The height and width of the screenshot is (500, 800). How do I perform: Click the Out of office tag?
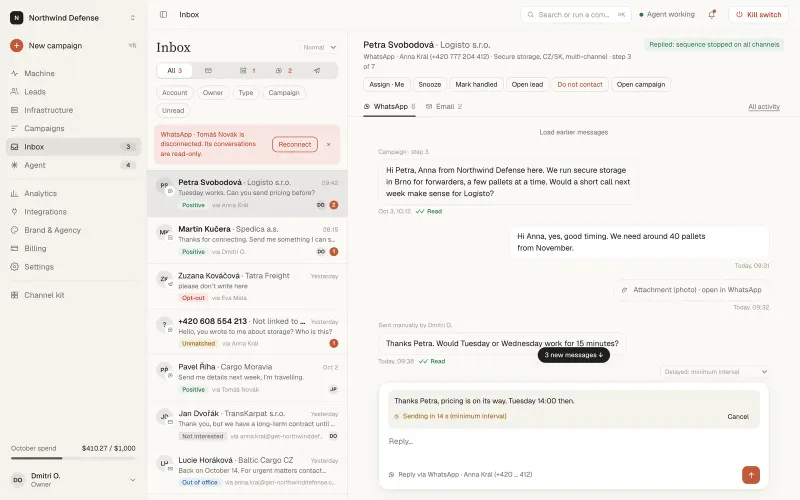pyautogui.click(x=199, y=483)
